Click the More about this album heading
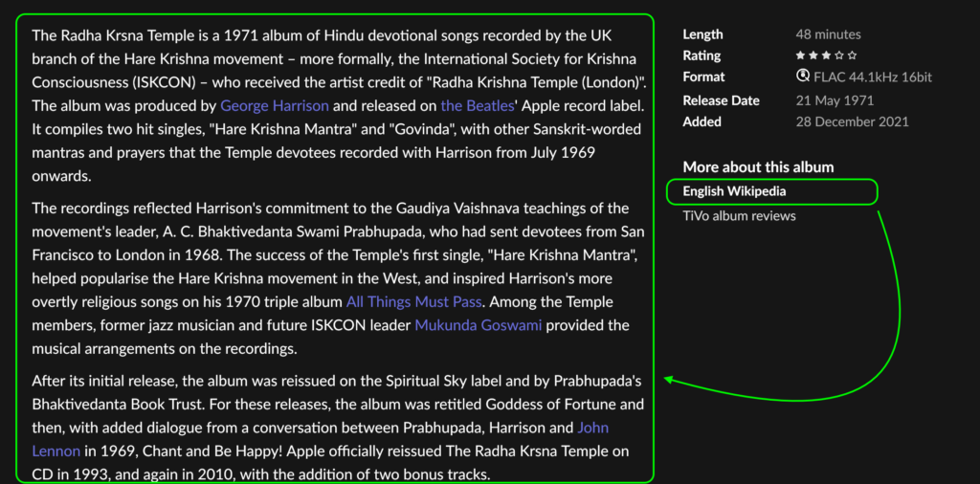Image resolution: width=980 pixels, height=484 pixels. point(758,167)
